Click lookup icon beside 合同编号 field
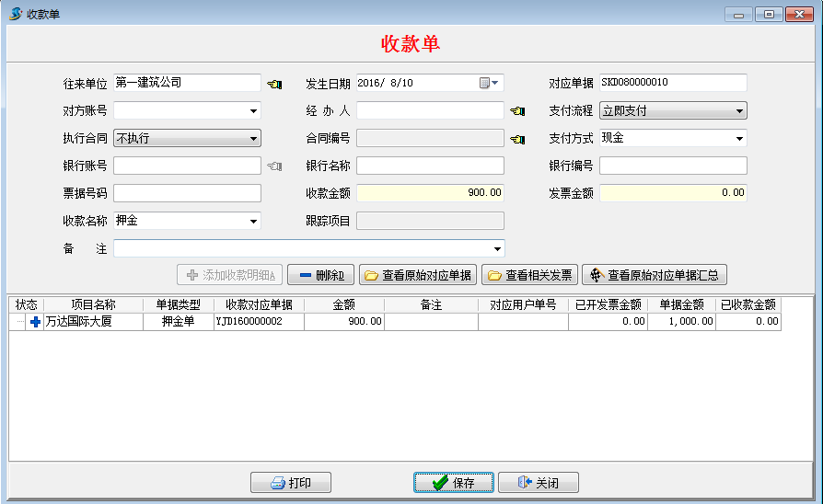This screenshot has width=823, height=504. 517,139
